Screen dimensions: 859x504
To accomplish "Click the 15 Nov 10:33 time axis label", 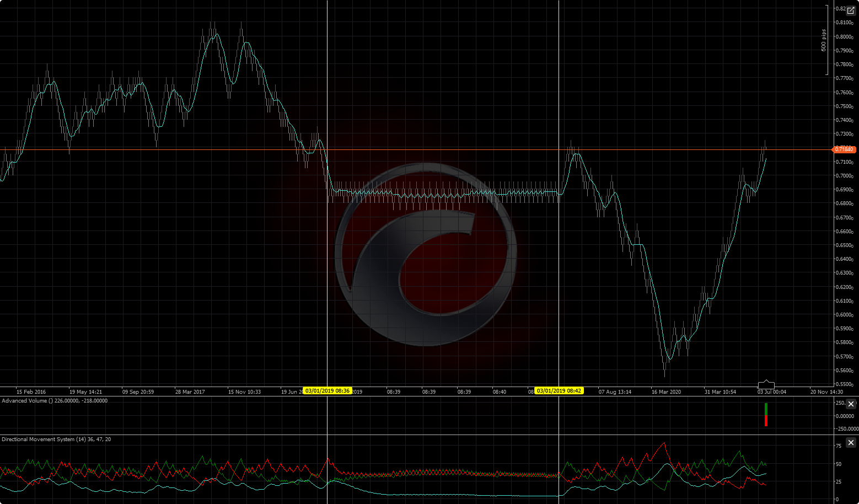I will coord(244,392).
